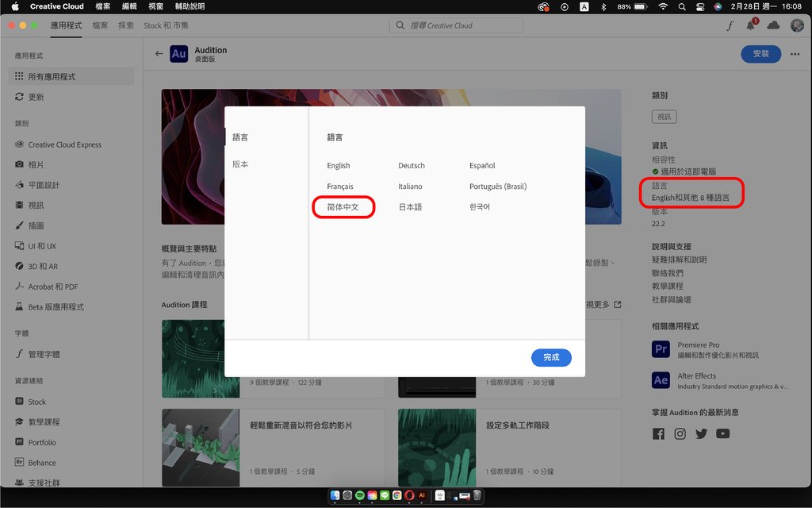The height and width of the screenshot is (508, 812).
Task: Select English language option
Action: point(338,165)
